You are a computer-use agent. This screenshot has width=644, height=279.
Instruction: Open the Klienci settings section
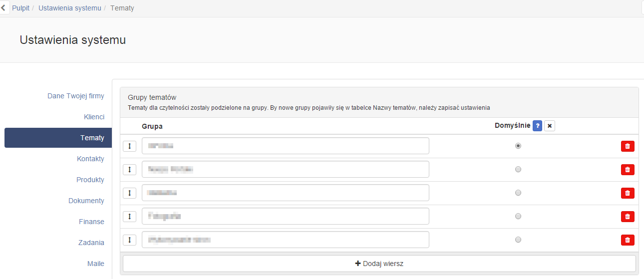[94, 117]
